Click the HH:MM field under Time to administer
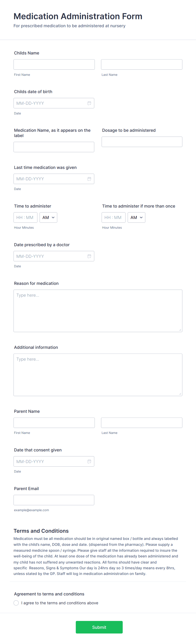The image size is (196, 644). (25, 217)
